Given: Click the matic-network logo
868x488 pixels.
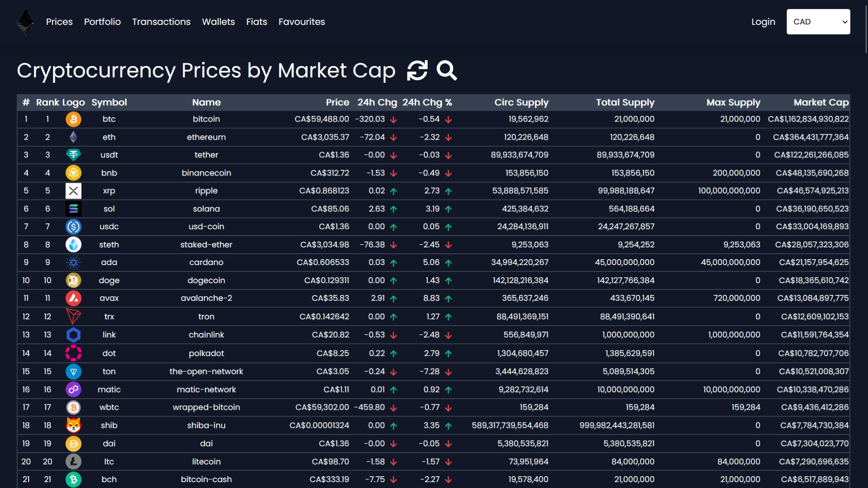Looking at the screenshot, I should coord(73,389).
